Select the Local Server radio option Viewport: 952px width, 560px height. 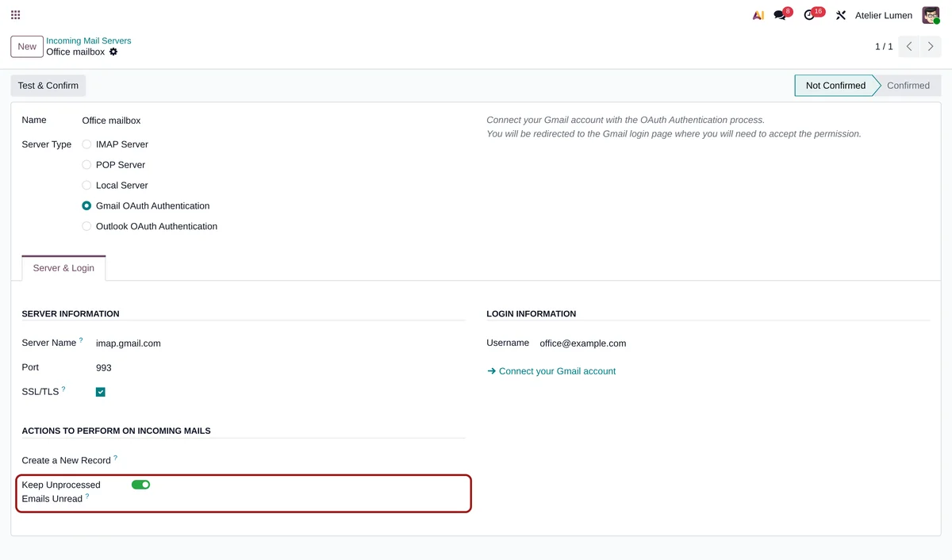[86, 186]
